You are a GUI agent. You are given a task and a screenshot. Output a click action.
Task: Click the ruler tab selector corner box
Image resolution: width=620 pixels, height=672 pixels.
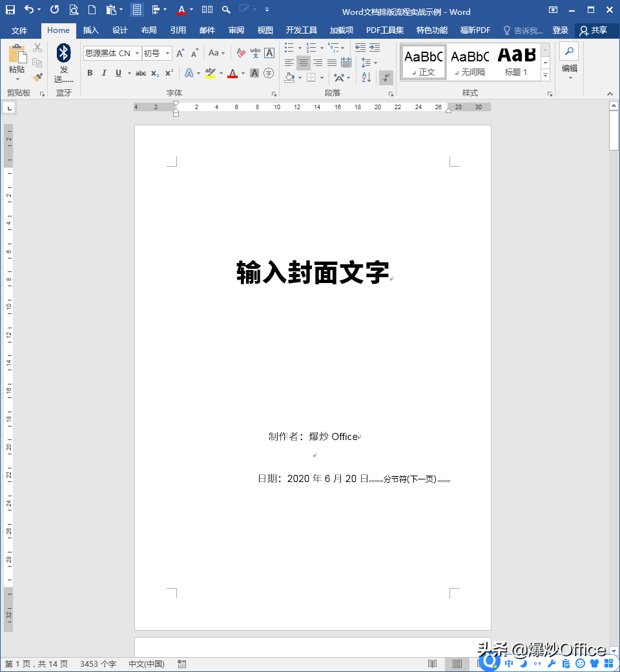9,108
